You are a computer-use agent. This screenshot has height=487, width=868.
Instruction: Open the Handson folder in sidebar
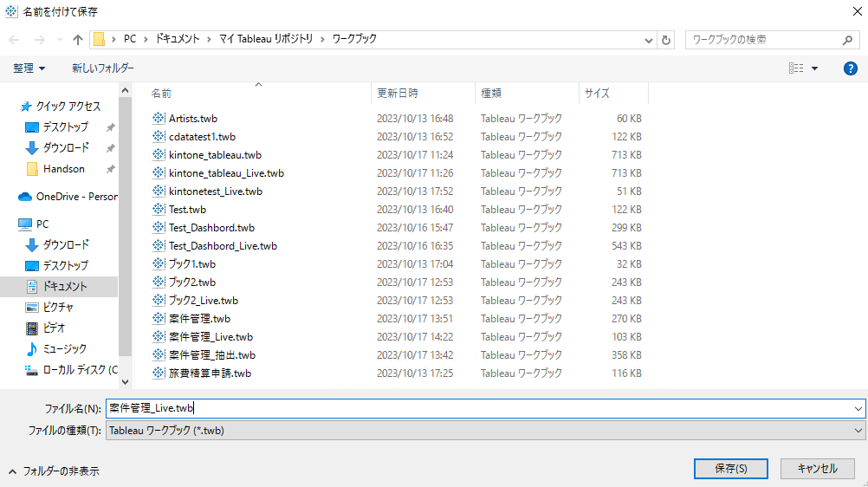[x=63, y=169]
